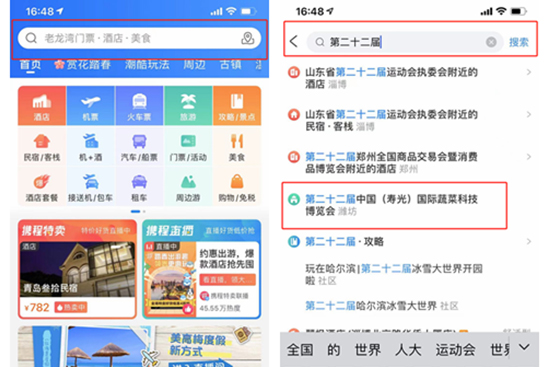
Task: Expand keyboard suggestions with the down chevron
Action: click(x=524, y=347)
